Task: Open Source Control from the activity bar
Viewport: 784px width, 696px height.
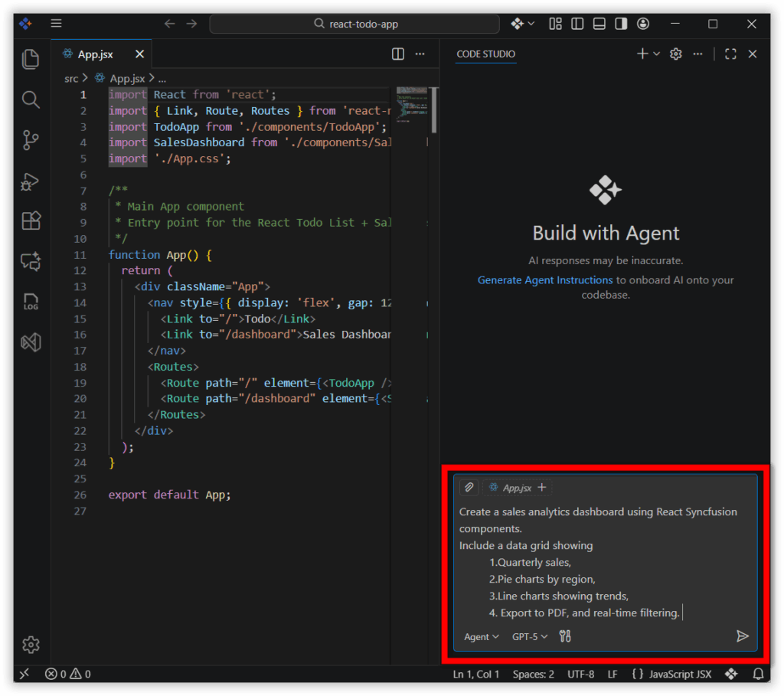Action: (x=31, y=140)
